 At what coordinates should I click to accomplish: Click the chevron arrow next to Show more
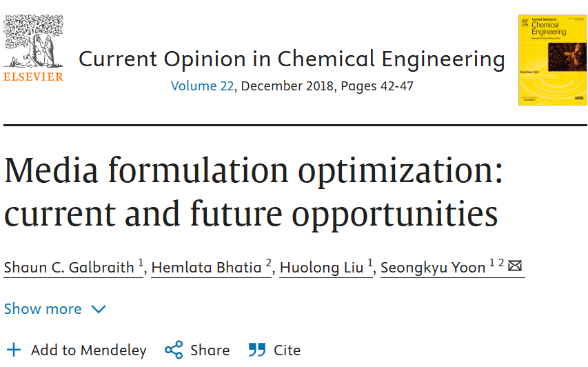pos(99,310)
